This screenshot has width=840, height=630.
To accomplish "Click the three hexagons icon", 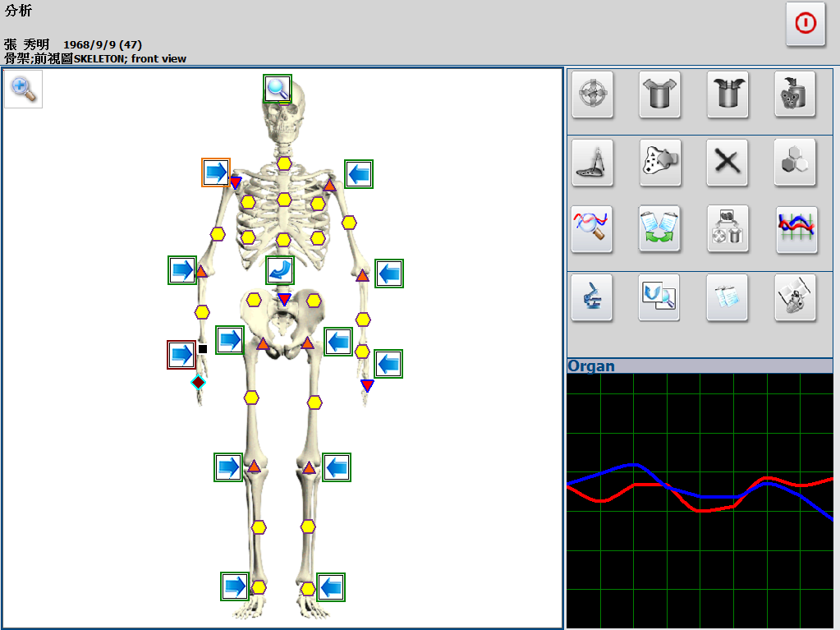I will point(796,162).
